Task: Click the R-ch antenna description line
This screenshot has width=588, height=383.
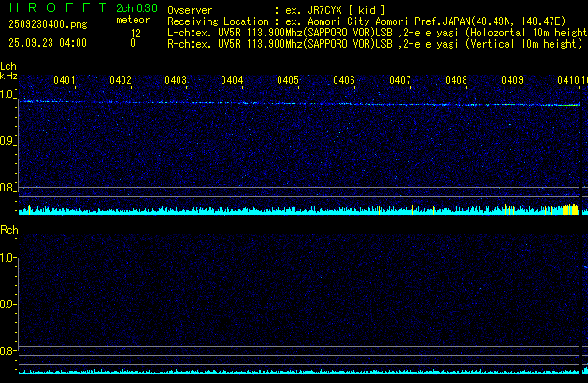Action: (374, 43)
